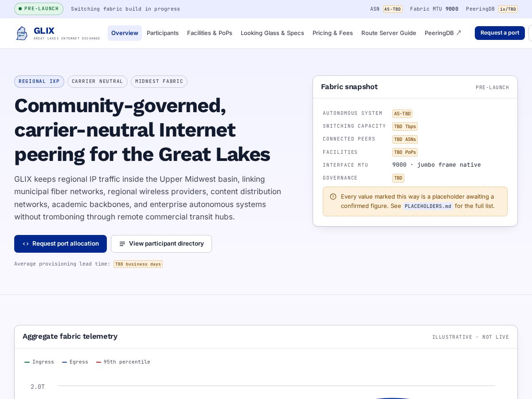Click the AS-TBD value in Fabric snapshot
532x399 pixels.
[x=402, y=113]
